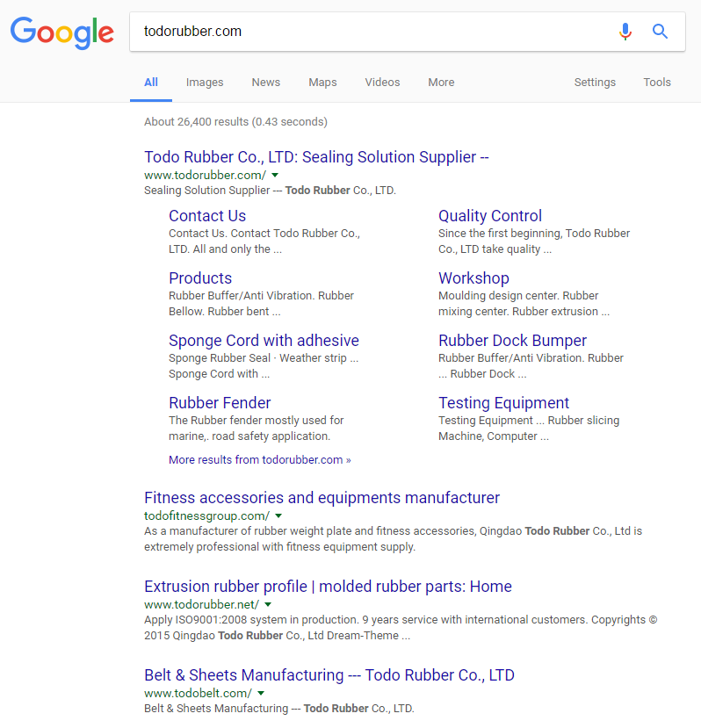Click snippet 'Since the first beginning, Todo Rubber'
This screenshot has width=701, height=728.
tap(534, 241)
